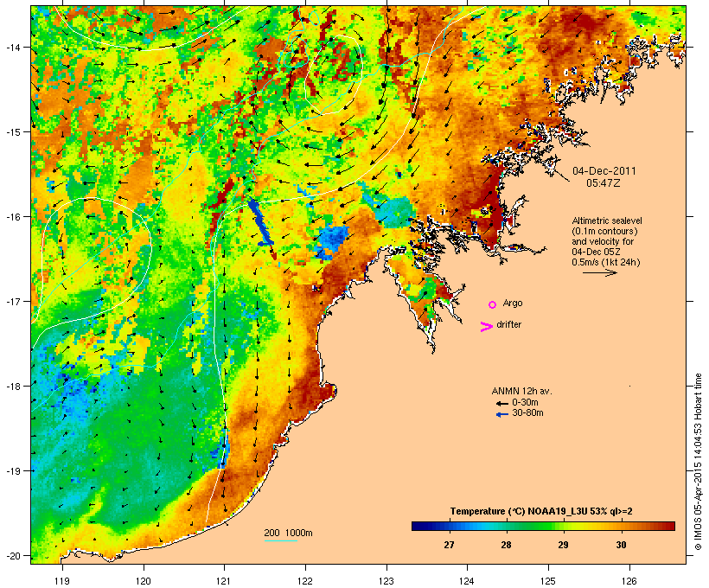709x588 pixels.
Task: Click the temperature color bar
Action: [x=543, y=526]
